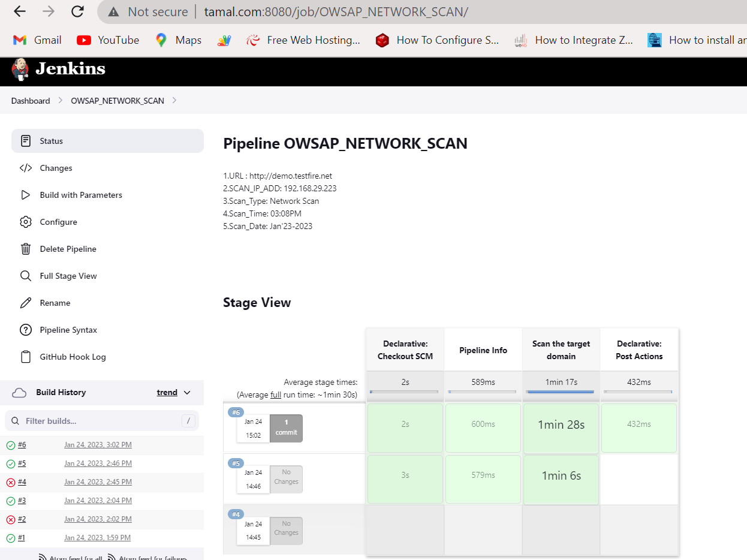Click the Filter builds search field
The image size is (747, 560).
[x=99, y=421]
